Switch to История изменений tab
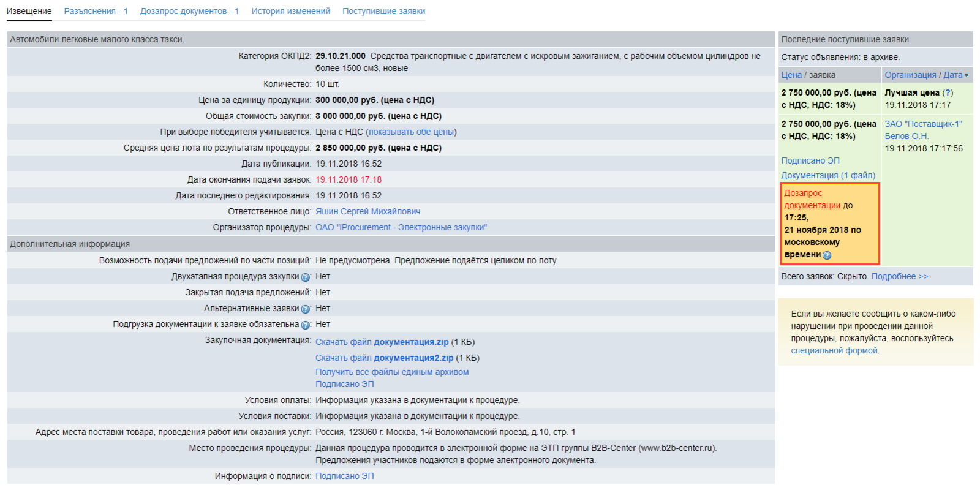Screen dimensions: 980x490 [x=290, y=11]
